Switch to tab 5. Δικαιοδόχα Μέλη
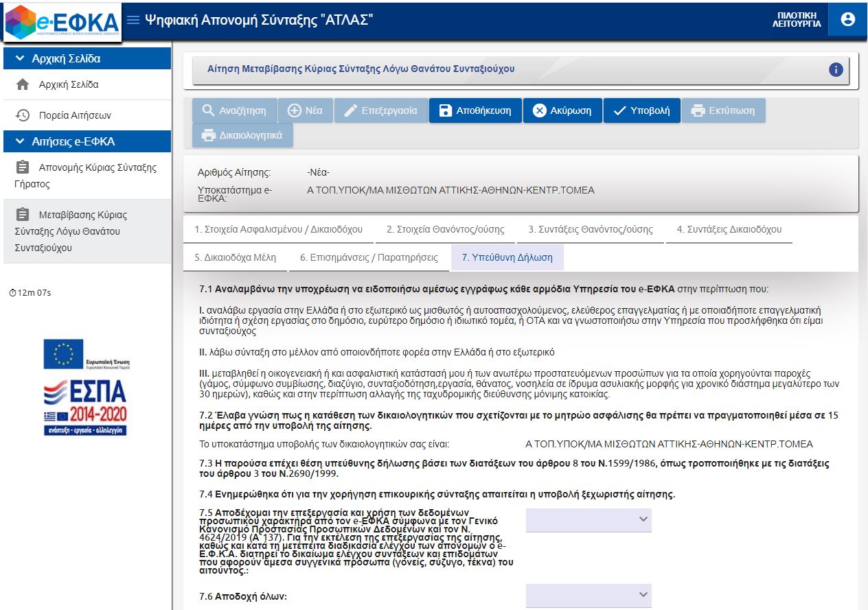The height and width of the screenshot is (610, 868). tap(235, 258)
